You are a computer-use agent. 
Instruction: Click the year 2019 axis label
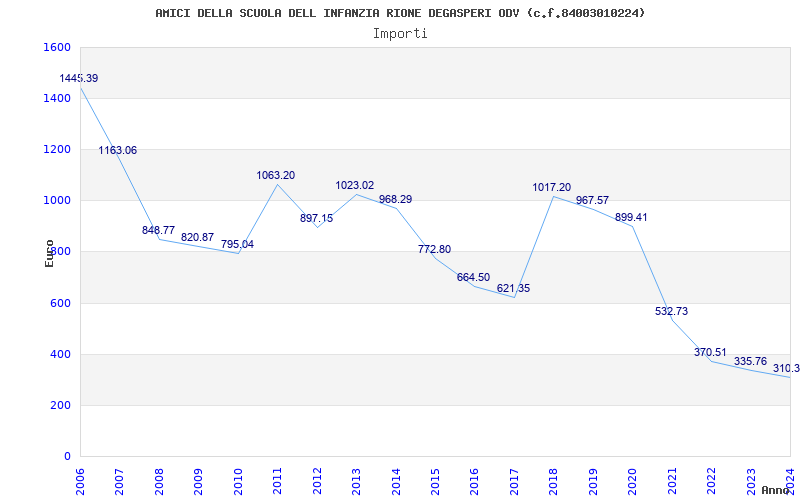(593, 481)
